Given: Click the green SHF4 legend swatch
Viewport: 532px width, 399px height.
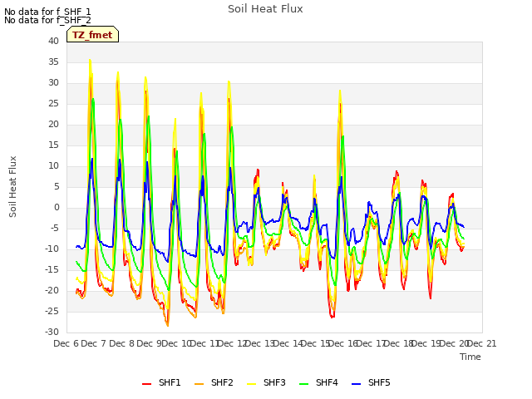Looking at the screenshot, I should [304, 383].
